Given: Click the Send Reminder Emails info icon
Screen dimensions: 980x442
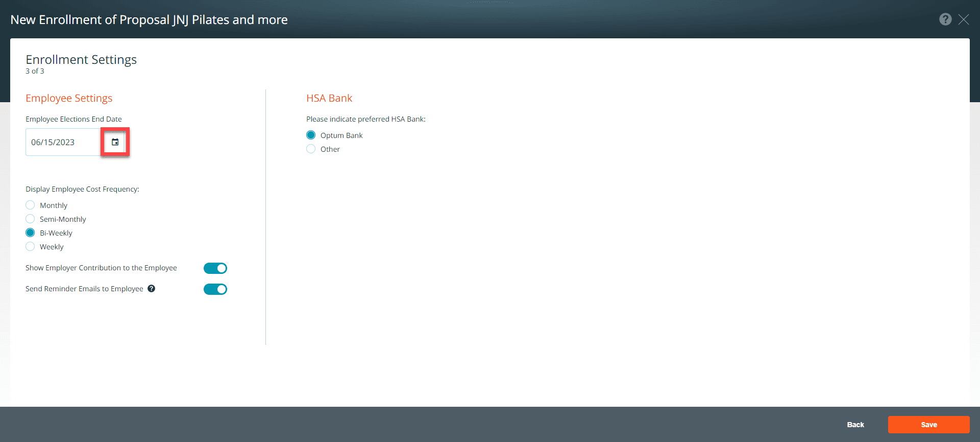Looking at the screenshot, I should coord(152,289).
